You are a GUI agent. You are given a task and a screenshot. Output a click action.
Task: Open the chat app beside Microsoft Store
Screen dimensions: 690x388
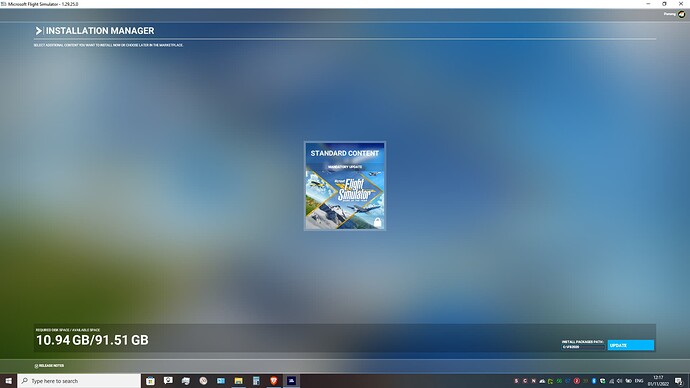[168, 381]
